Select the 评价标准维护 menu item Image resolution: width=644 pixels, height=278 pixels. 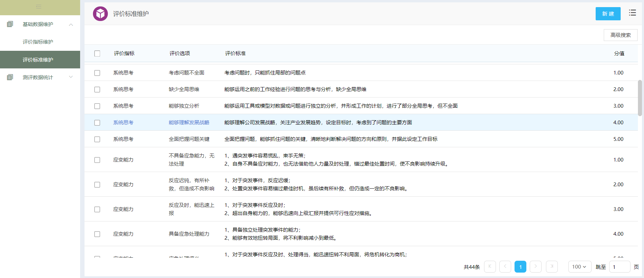pyautogui.click(x=40, y=60)
